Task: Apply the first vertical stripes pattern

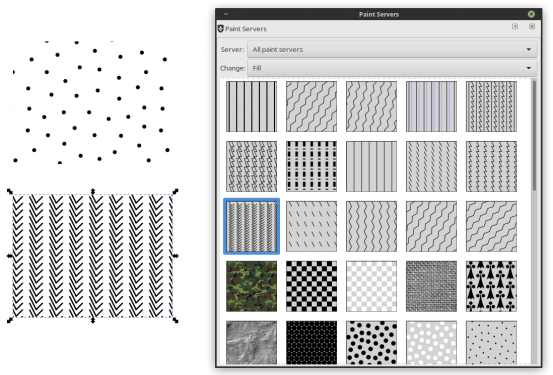Action: 251,107
